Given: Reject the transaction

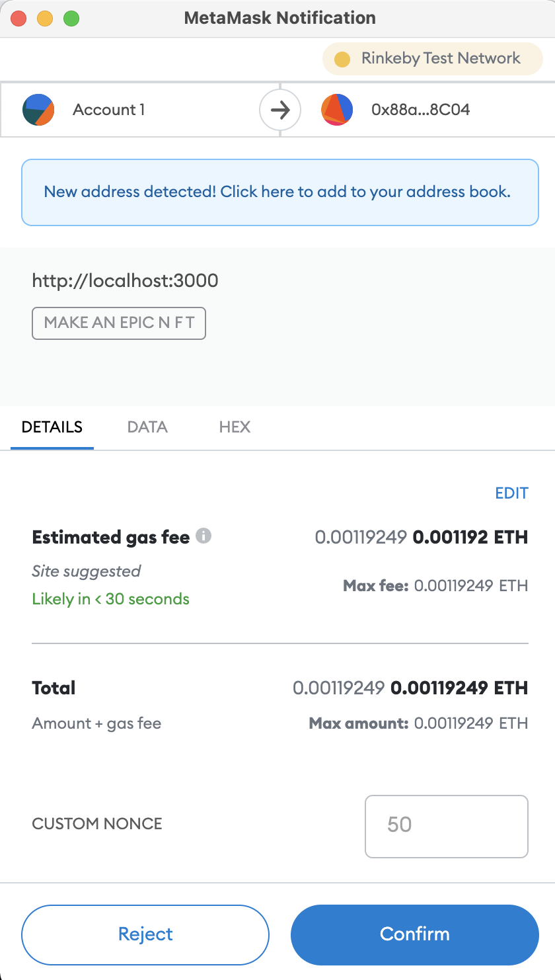Looking at the screenshot, I should click(x=145, y=934).
